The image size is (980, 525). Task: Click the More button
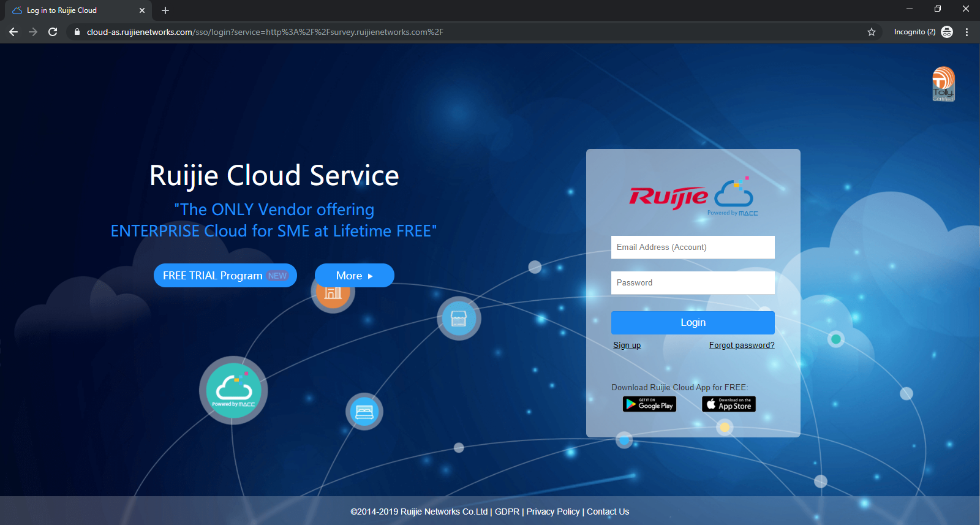tap(355, 276)
